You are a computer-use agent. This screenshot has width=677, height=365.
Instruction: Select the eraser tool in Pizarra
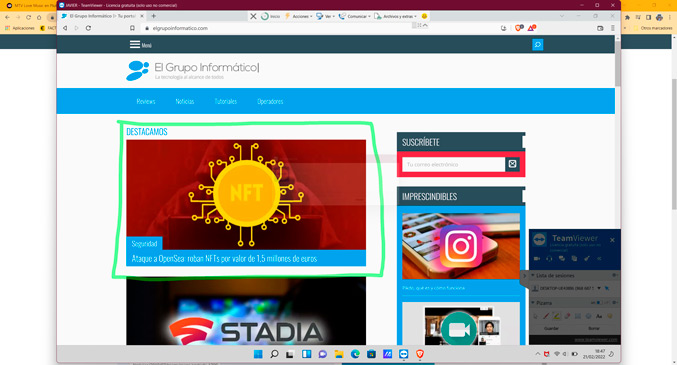tap(567, 316)
